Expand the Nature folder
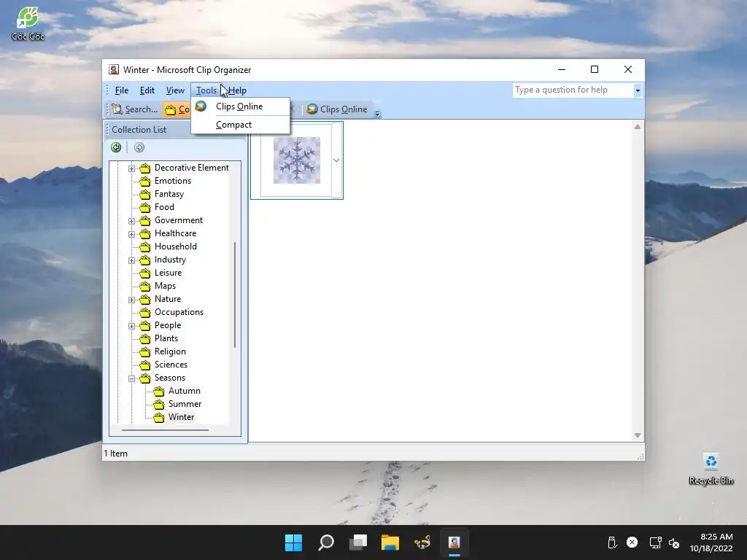 [131, 300]
